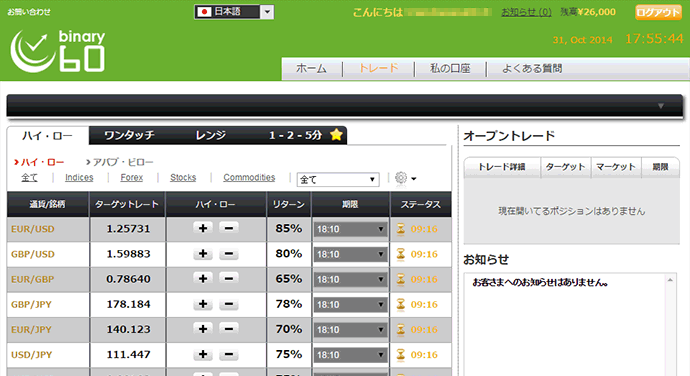Switch to the レンジ tab
690x376 pixels.
click(x=211, y=135)
